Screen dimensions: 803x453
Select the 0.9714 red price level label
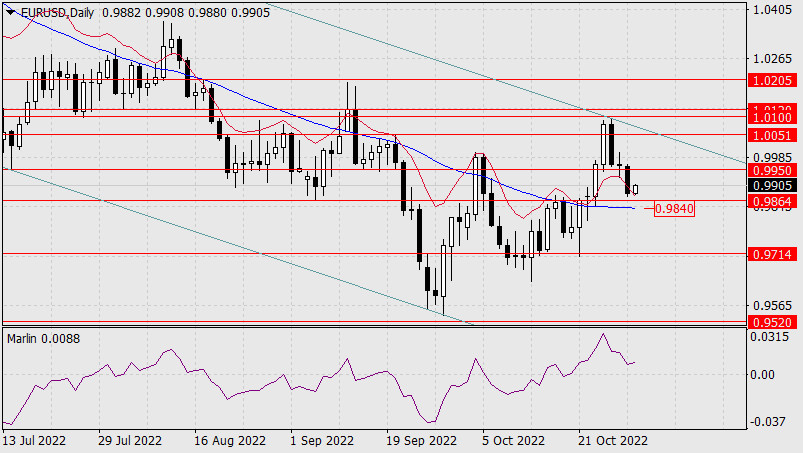click(x=773, y=254)
